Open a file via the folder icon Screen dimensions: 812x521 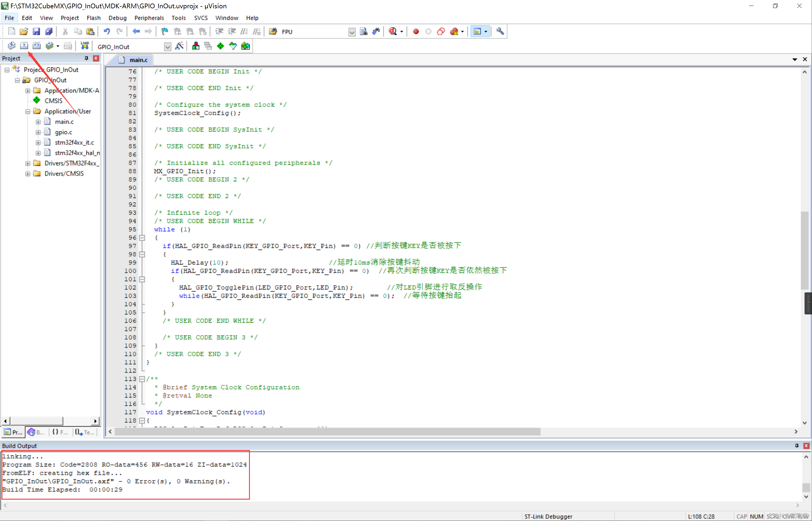(x=24, y=31)
